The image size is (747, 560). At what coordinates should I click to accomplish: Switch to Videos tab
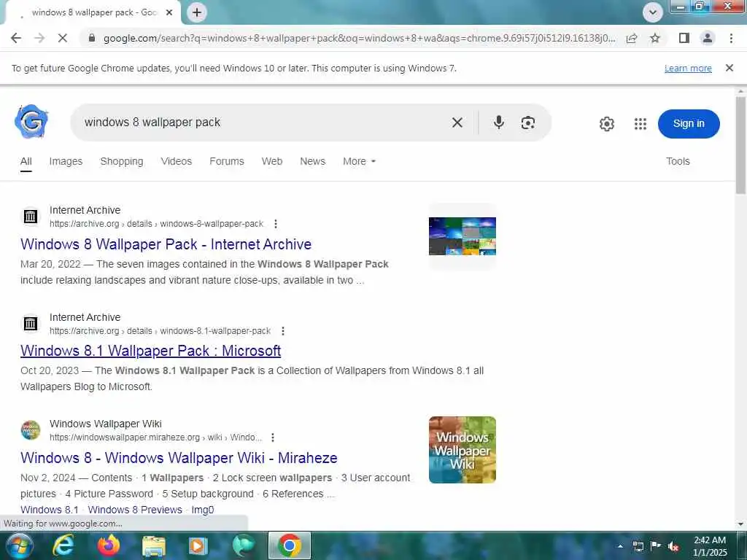(177, 162)
